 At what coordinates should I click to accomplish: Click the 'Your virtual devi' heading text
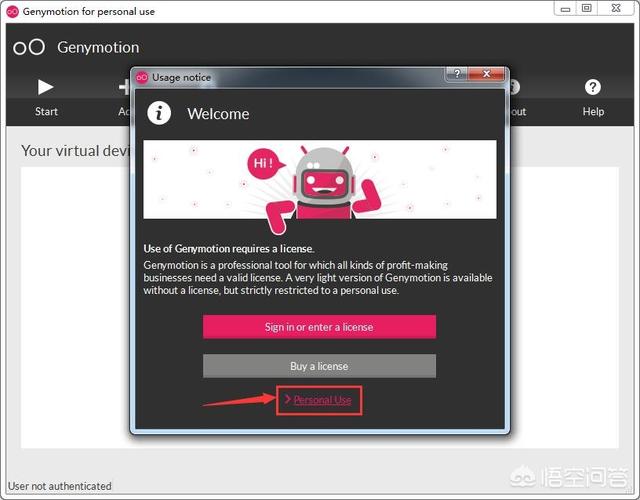tap(75, 151)
